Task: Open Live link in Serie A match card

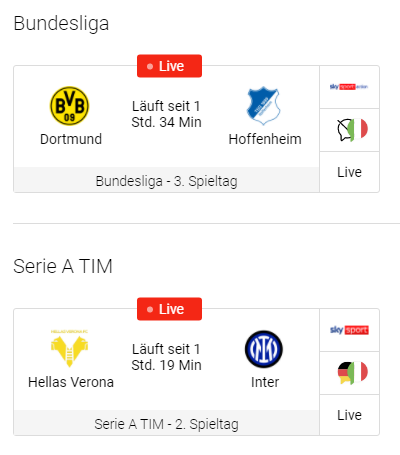Action: click(349, 415)
